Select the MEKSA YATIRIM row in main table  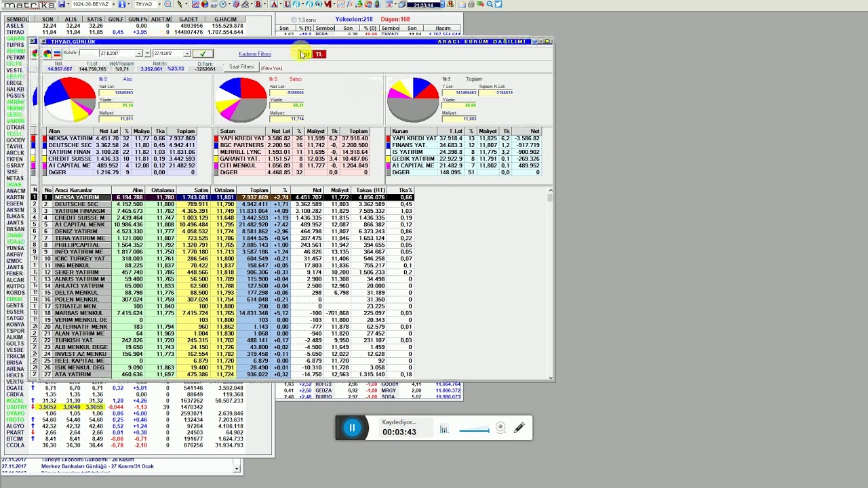227,197
